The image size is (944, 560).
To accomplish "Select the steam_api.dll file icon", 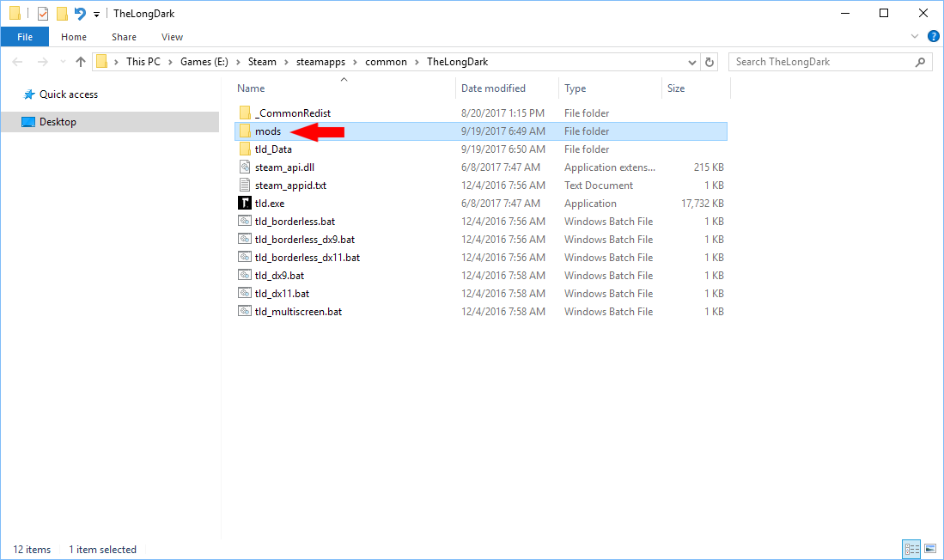I will click(x=245, y=167).
